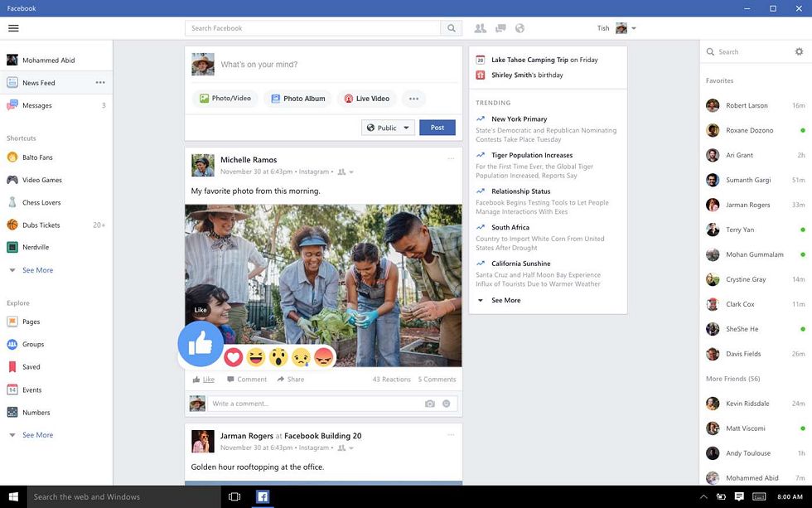Choose Photo/Video for new post
Screen dimensions: 812x508
pos(225,99)
